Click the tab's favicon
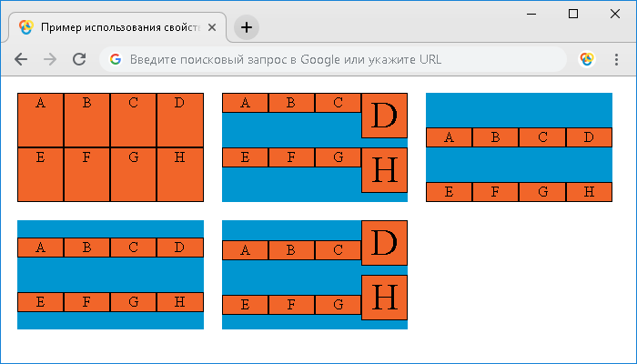637x364 pixels. [26, 27]
